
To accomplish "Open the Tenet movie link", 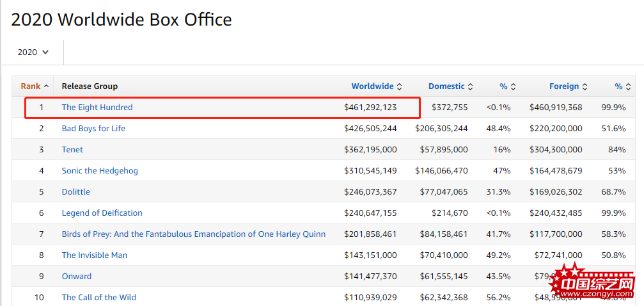I will (x=72, y=149).
